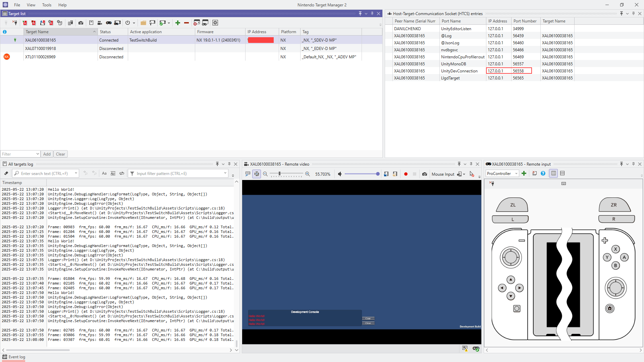Viewport: 644px width, 362px height.
Task: Start video recording with red record button
Action: tap(406, 174)
